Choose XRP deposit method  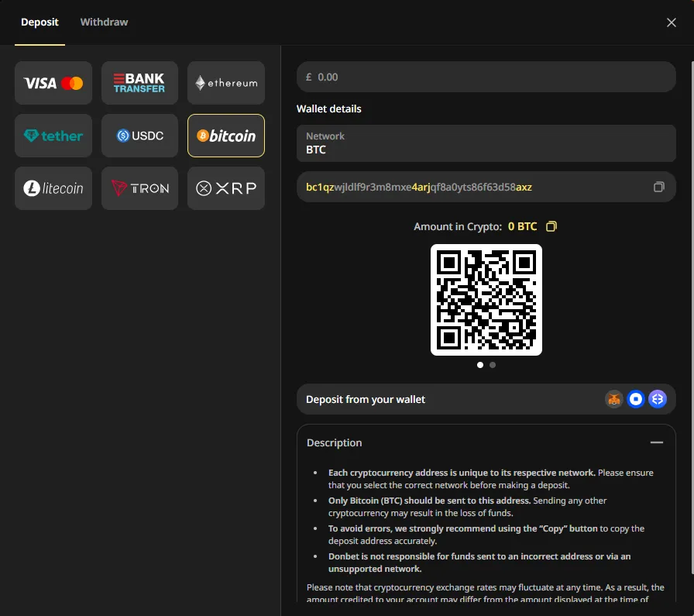pos(226,188)
